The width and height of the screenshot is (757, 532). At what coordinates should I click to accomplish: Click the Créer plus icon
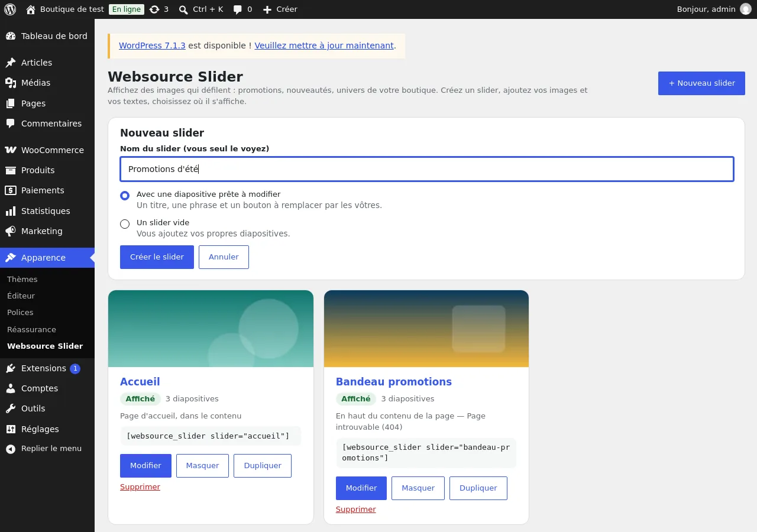(x=267, y=9)
